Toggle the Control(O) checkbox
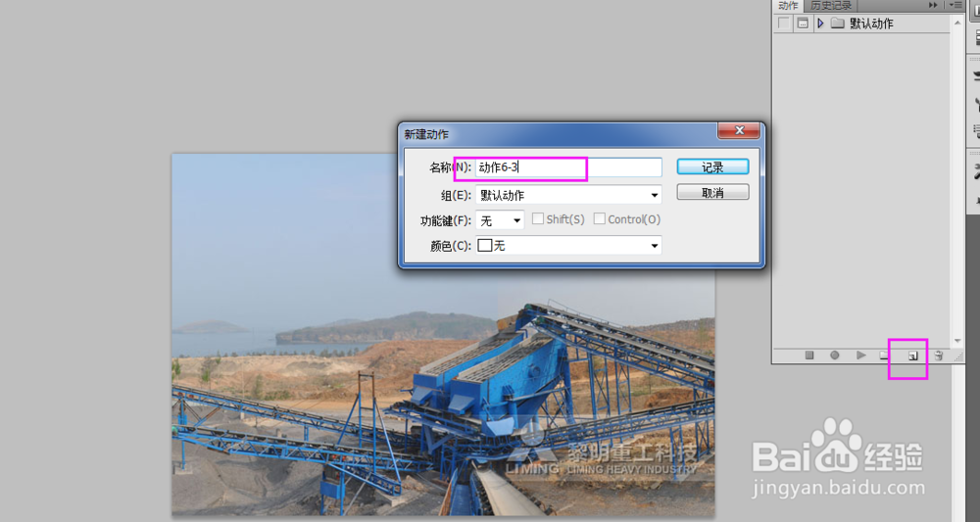 click(599, 219)
